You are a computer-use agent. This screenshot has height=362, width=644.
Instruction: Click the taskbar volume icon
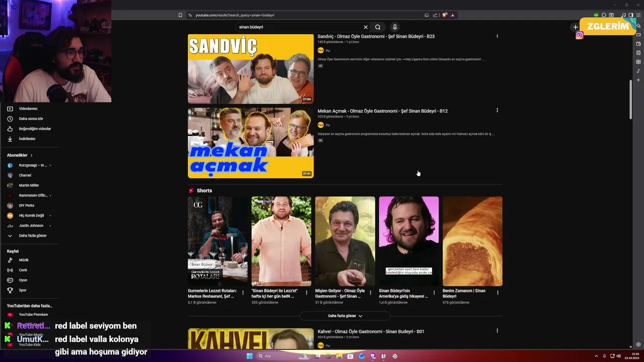coord(619,356)
